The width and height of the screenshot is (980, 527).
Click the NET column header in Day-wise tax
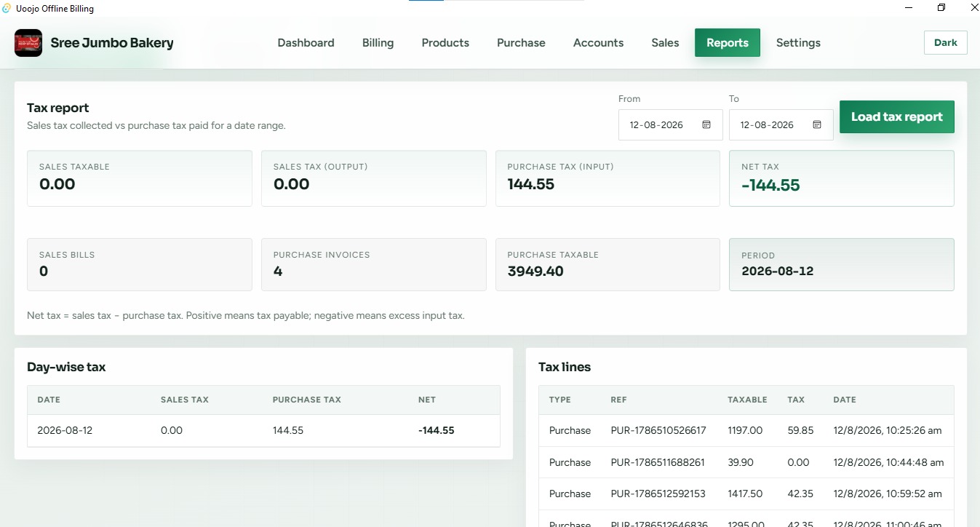(x=427, y=400)
